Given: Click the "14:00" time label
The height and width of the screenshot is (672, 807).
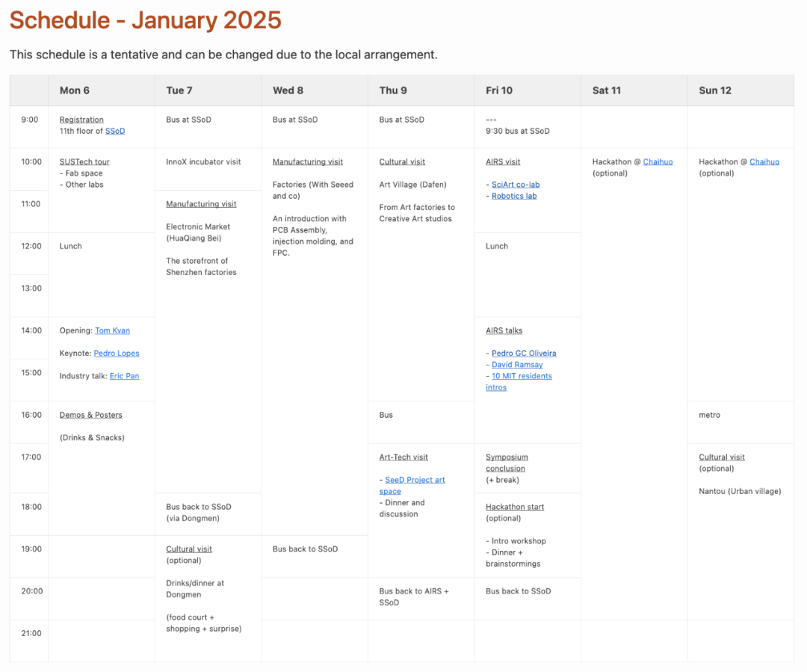Looking at the screenshot, I should coord(31,330).
